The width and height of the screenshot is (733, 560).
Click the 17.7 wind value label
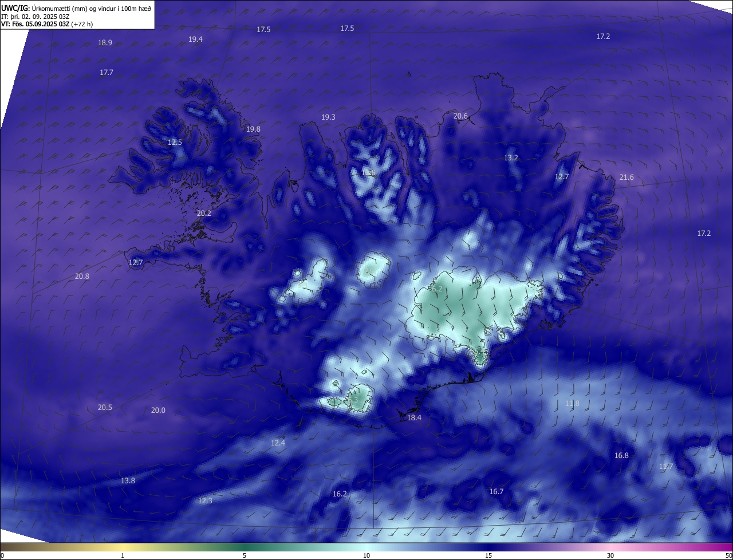[107, 72]
